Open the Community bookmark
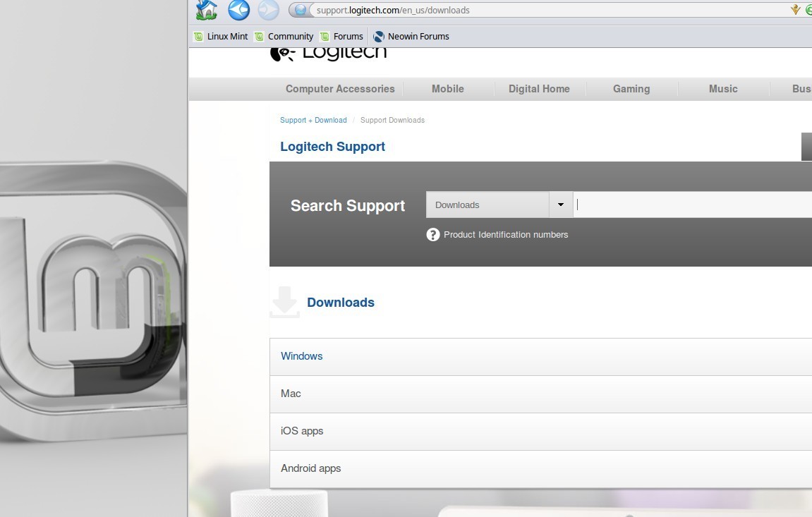This screenshot has height=517, width=812. click(284, 36)
